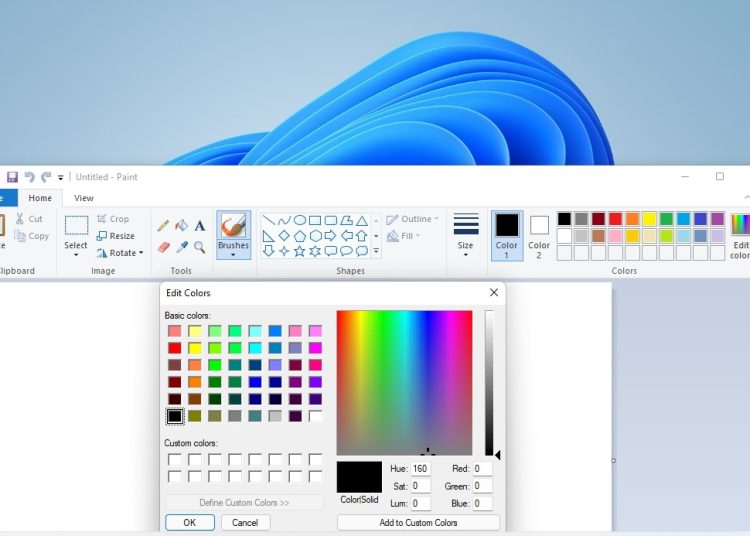Select the Down arrow shape

point(269,251)
